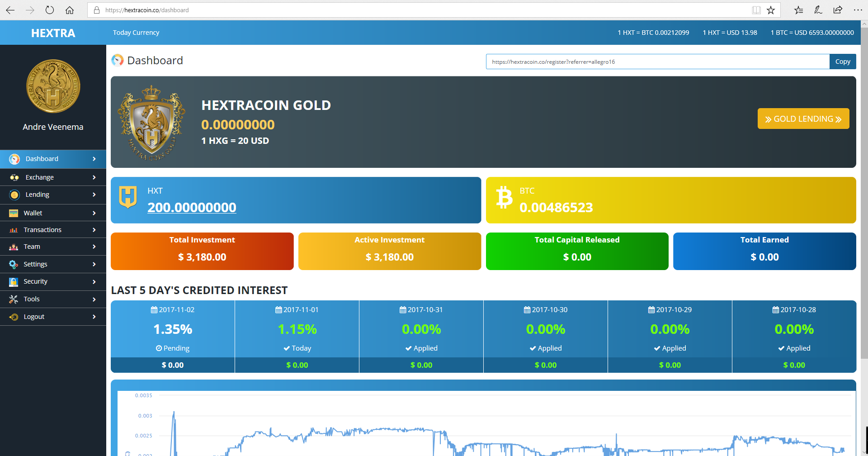
Task: Click the Bitcoin symbol icon
Action: [504, 197]
